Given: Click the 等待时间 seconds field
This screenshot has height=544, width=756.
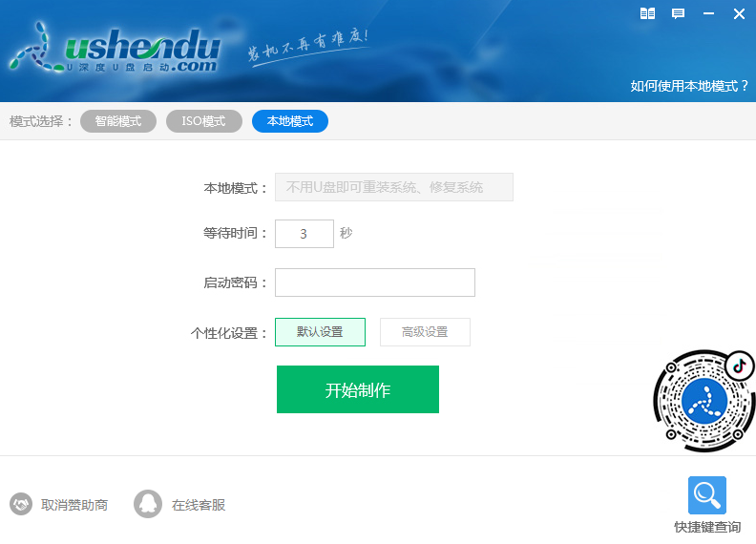Looking at the screenshot, I should [x=304, y=234].
